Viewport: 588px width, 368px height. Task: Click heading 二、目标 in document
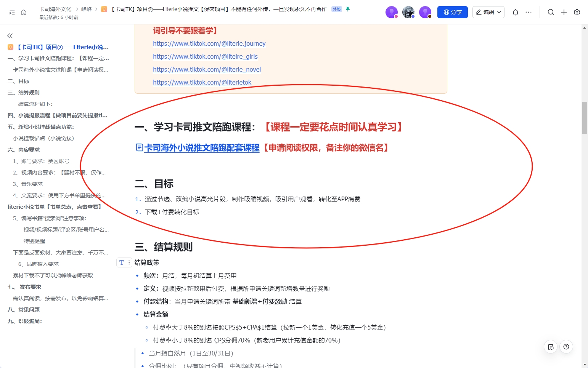click(154, 184)
